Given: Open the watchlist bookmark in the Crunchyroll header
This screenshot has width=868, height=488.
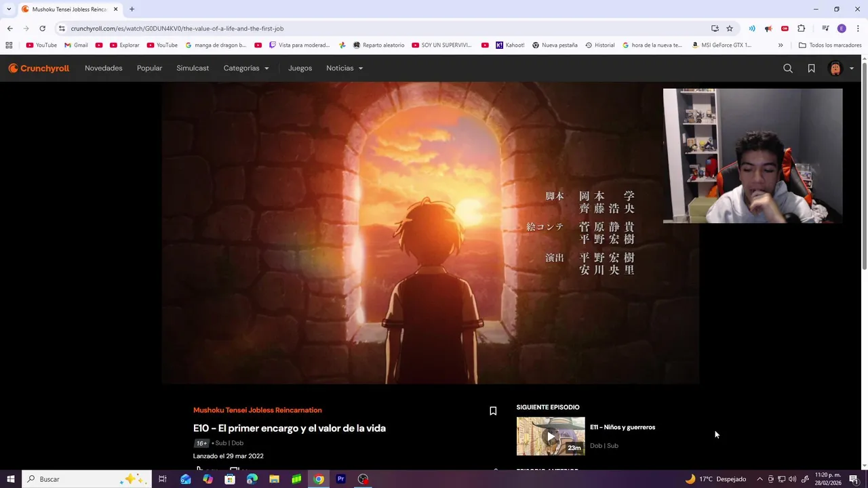Looking at the screenshot, I should (811, 68).
